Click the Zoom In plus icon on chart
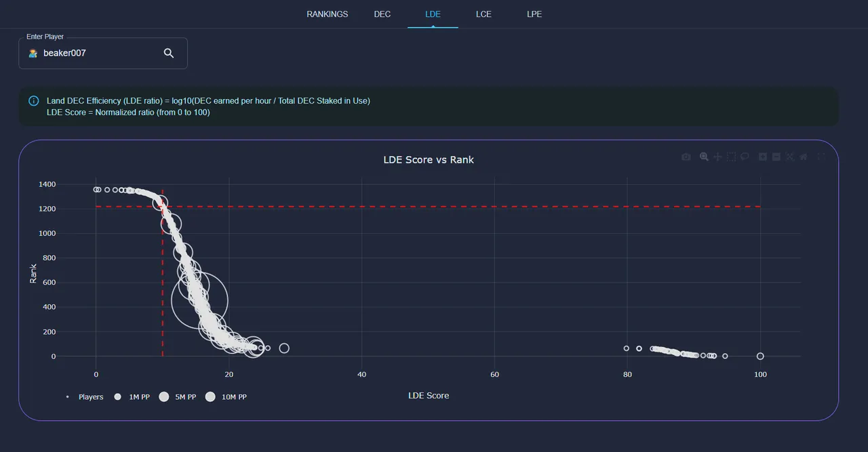The width and height of the screenshot is (868, 452). coord(763,157)
